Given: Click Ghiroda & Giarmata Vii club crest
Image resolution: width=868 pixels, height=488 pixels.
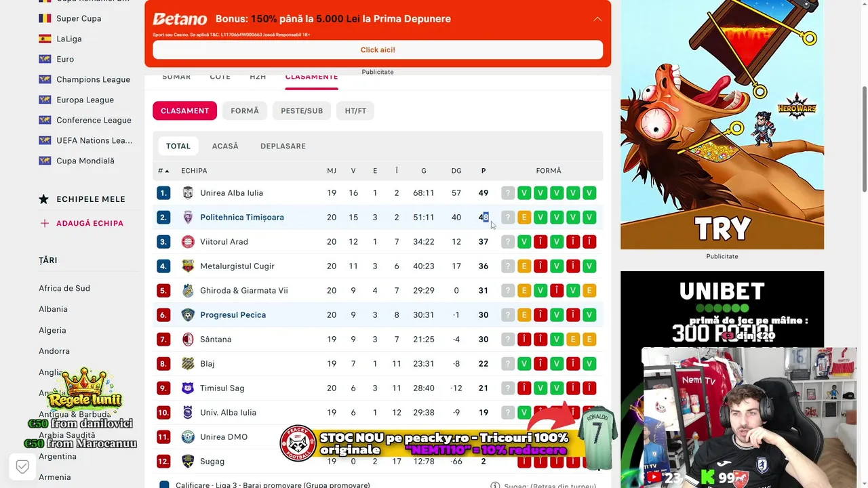Looking at the screenshot, I should (188, 291).
